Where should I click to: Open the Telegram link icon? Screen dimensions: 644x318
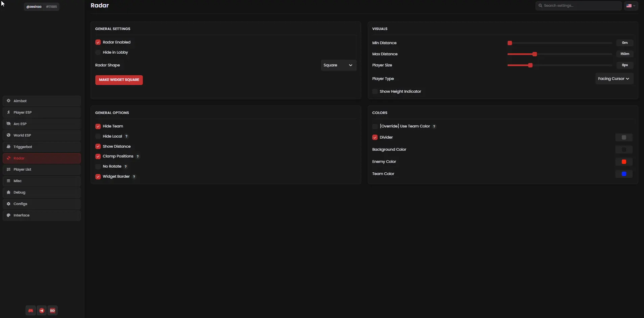pyautogui.click(x=42, y=311)
